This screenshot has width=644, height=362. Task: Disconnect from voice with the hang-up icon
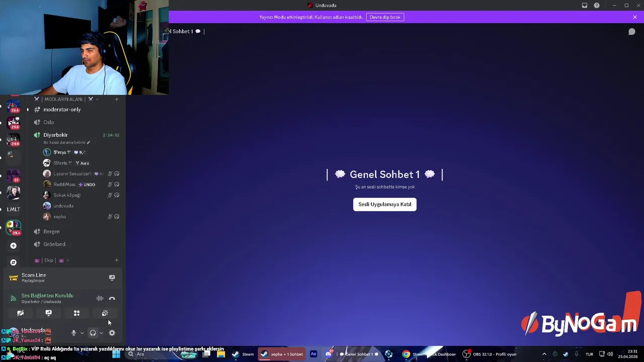click(x=112, y=299)
